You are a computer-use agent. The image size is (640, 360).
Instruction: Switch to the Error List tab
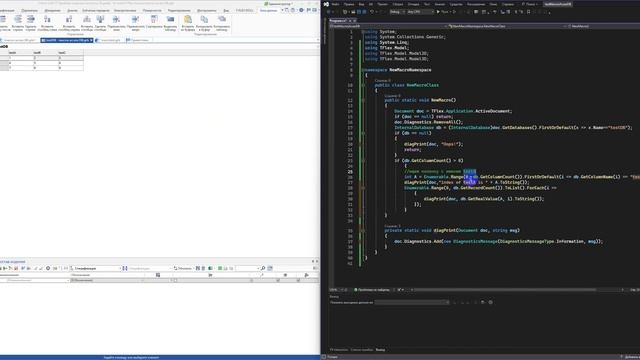tap(362, 350)
